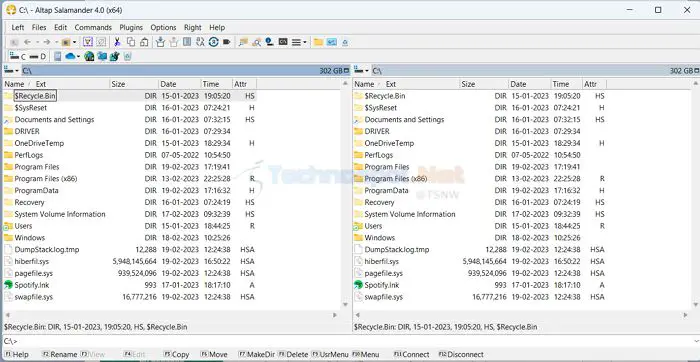Click the Network globe icon in drive bar

[x=89, y=56]
